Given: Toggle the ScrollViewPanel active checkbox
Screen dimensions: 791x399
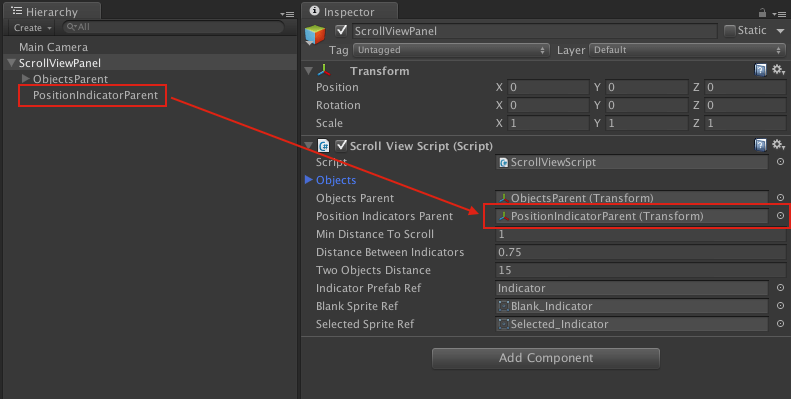Looking at the screenshot, I should pos(341,30).
